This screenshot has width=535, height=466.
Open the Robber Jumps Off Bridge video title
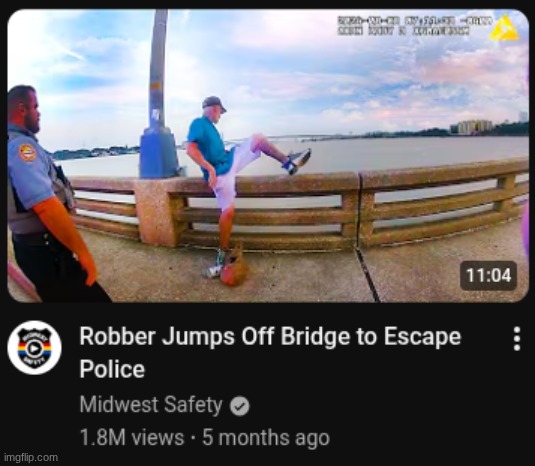(x=270, y=352)
